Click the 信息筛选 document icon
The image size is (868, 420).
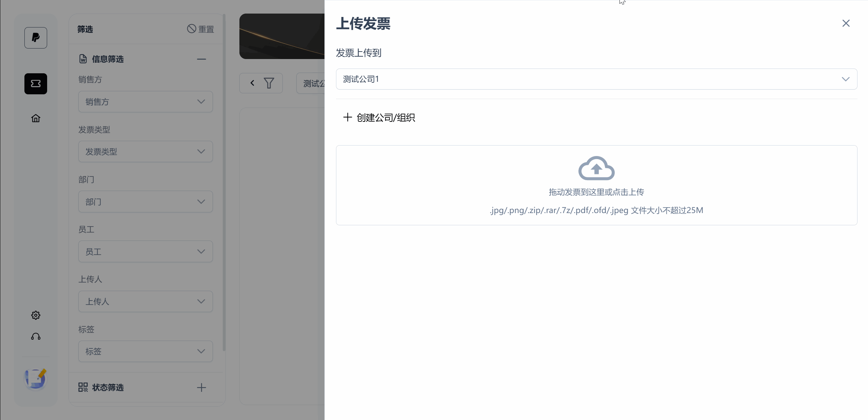pos(83,59)
